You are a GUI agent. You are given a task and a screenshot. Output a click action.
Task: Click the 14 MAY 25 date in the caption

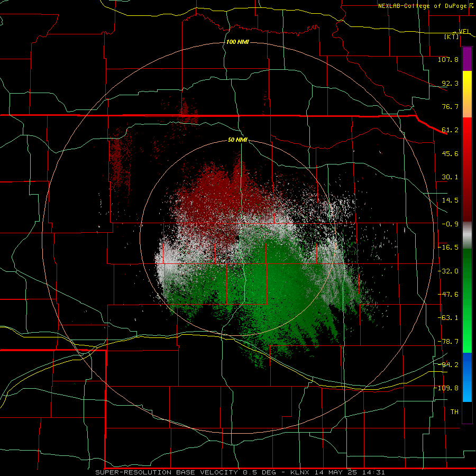point(336,472)
